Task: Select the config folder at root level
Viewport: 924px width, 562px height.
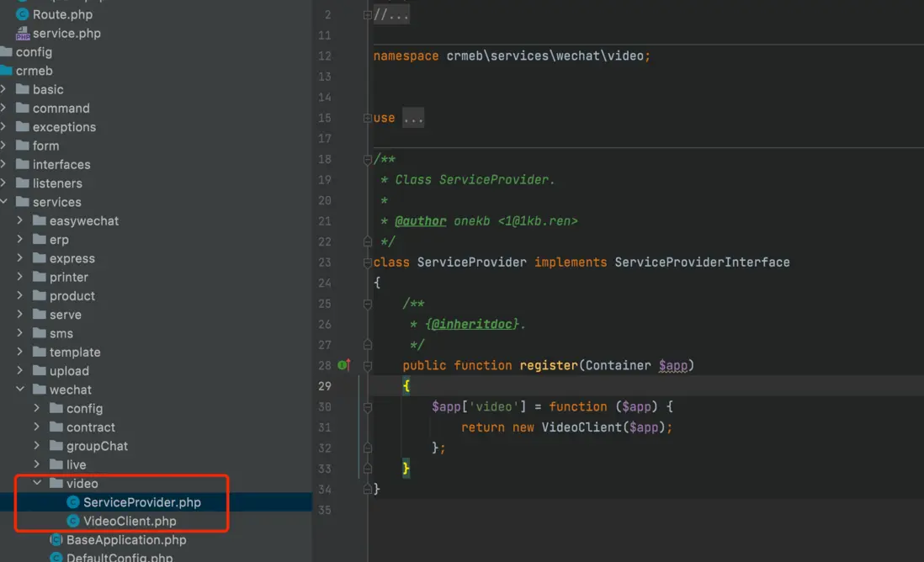Action: (34, 52)
